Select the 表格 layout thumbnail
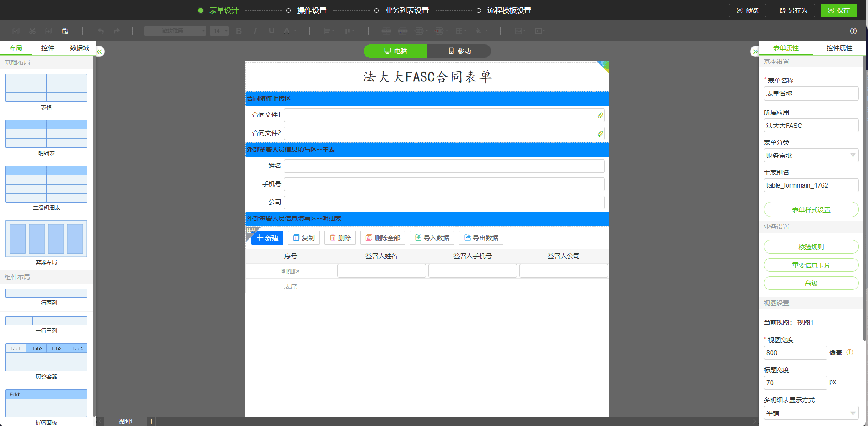868x426 pixels. 46,88
